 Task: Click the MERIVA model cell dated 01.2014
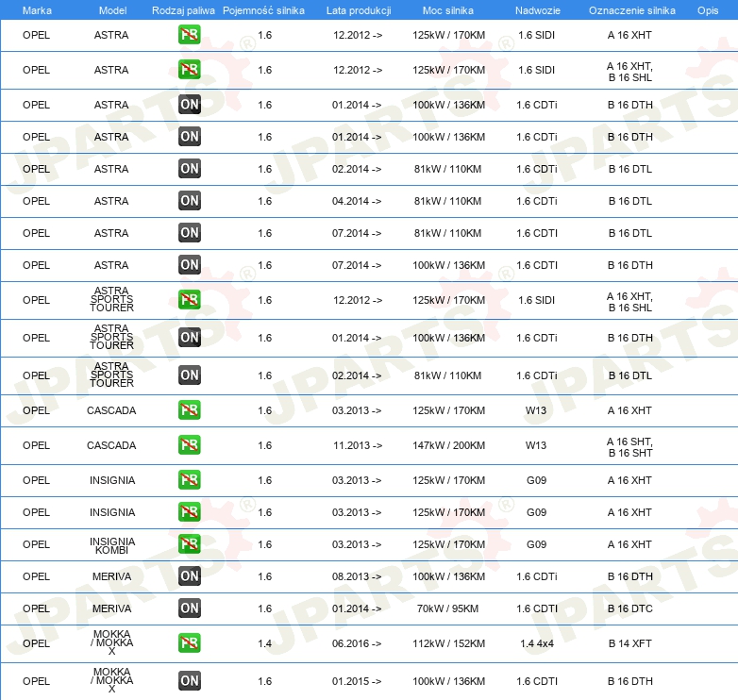pos(111,608)
